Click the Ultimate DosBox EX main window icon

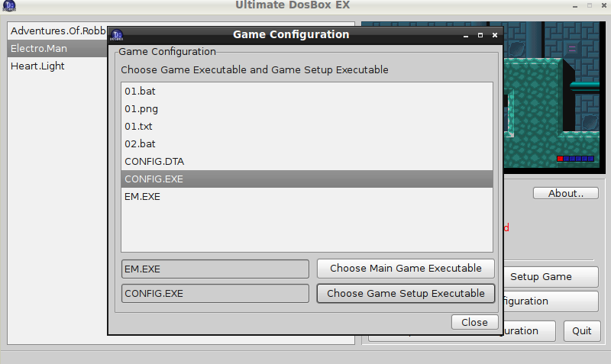[x=9, y=8]
